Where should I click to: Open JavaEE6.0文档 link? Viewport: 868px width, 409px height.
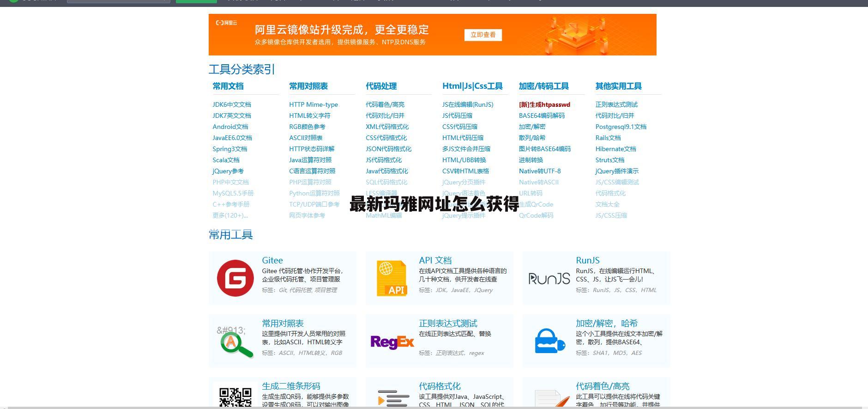pyautogui.click(x=232, y=138)
